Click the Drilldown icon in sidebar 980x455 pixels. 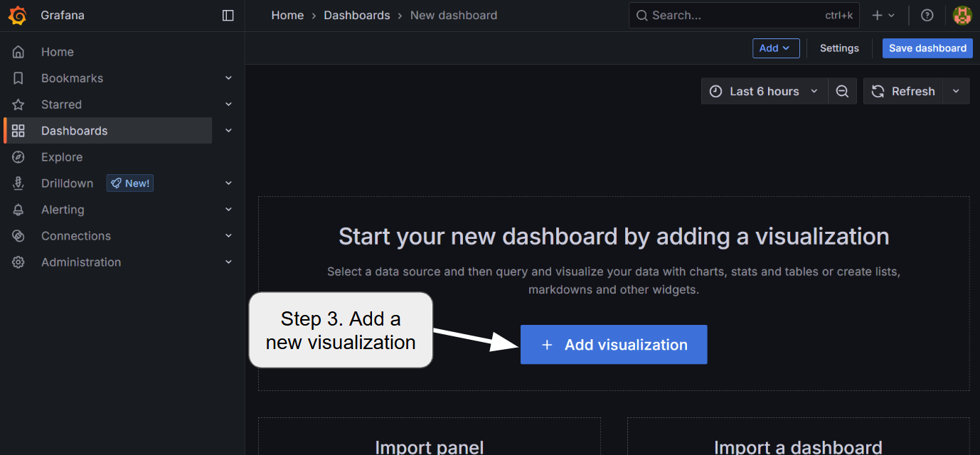(x=18, y=183)
